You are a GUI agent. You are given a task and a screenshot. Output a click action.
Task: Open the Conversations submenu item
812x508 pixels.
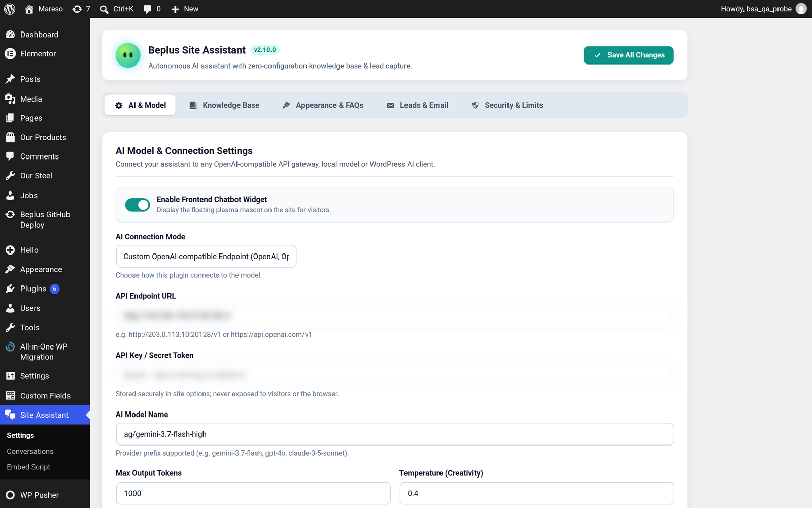30,452
